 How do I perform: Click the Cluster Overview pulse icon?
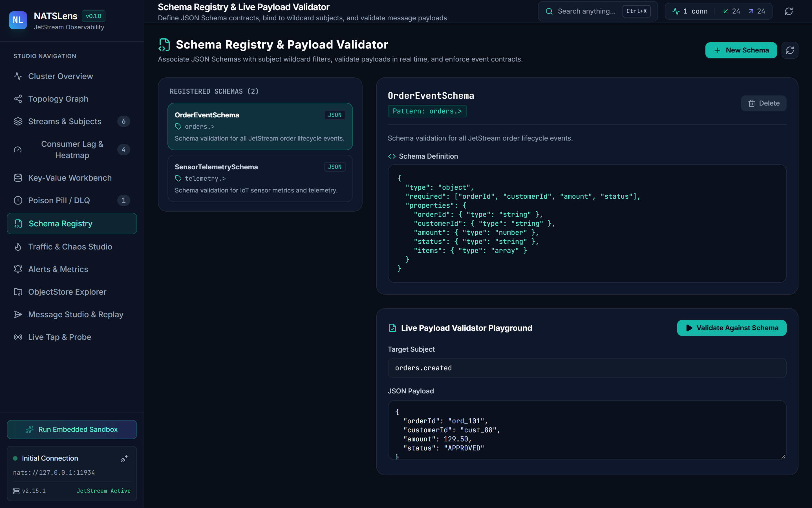18,76
